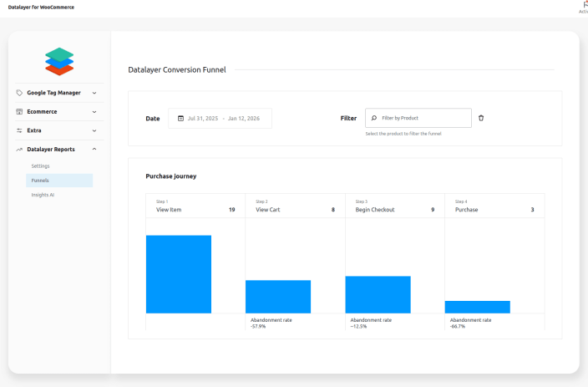Click the Begin Checkout funnel bar
The width and height of the screenshot is (588, 387).
click(378, 294)
